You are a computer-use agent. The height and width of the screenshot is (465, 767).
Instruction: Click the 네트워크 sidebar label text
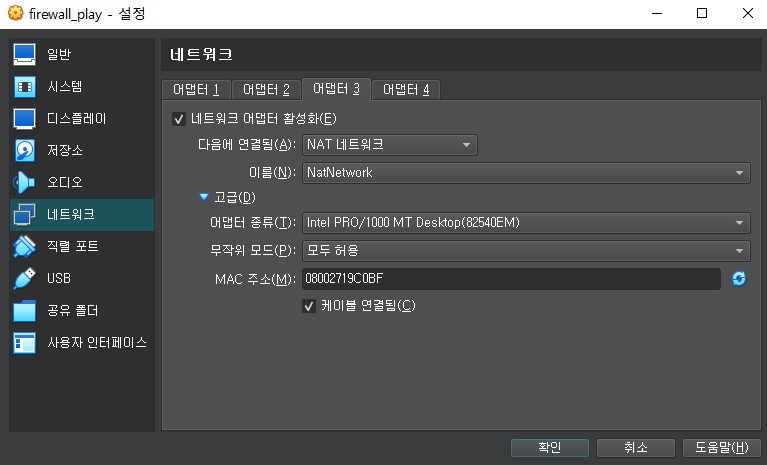tap(71, 215)
